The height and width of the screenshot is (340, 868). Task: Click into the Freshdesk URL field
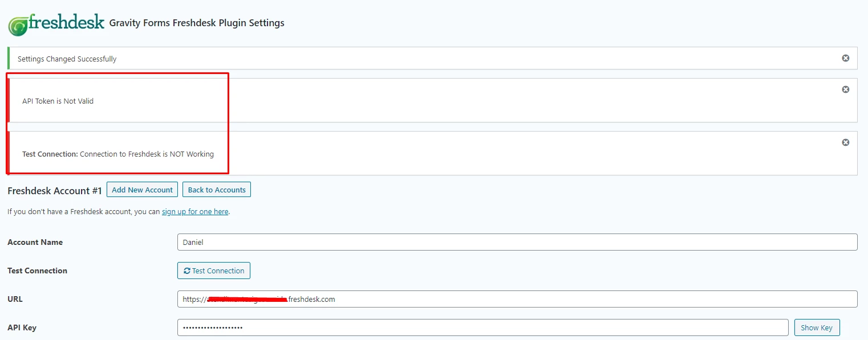517,299
